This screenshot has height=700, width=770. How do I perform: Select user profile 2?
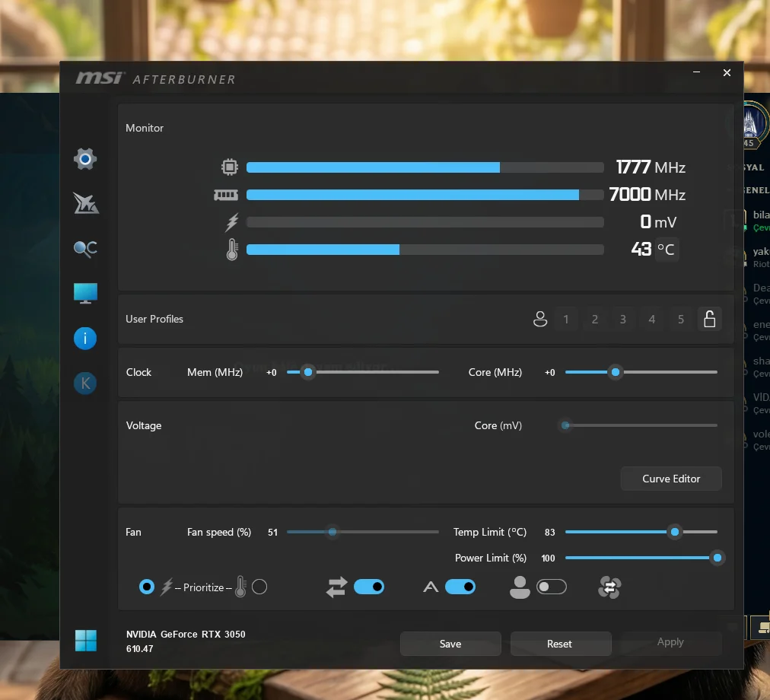click(595, 320)
